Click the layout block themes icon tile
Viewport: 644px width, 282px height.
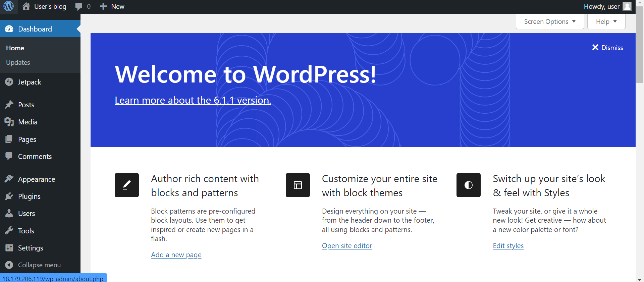pyautogui.click(x=298, y=185)
